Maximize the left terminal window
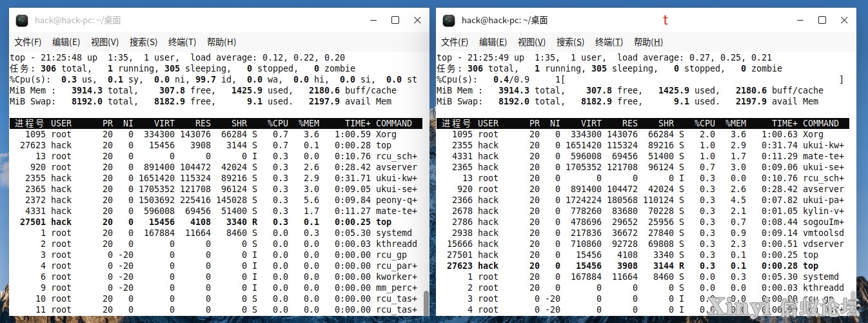This screenshot has width=868, height=323. pyautogui.click(x=395, y=20)
